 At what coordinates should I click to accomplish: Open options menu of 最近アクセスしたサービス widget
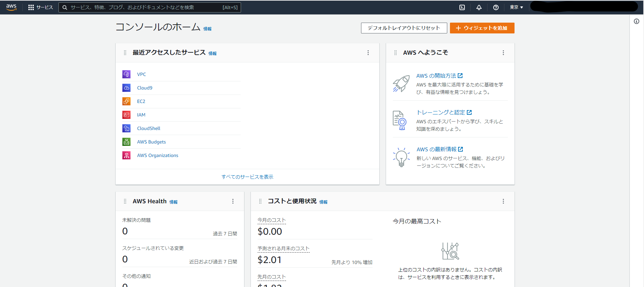point(368,53)
